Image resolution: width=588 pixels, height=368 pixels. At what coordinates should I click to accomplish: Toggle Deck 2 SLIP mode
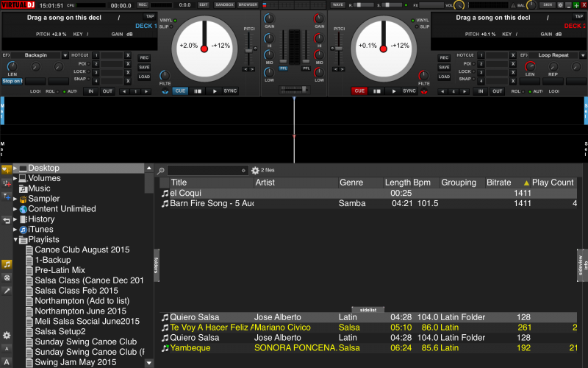(422, 26)
